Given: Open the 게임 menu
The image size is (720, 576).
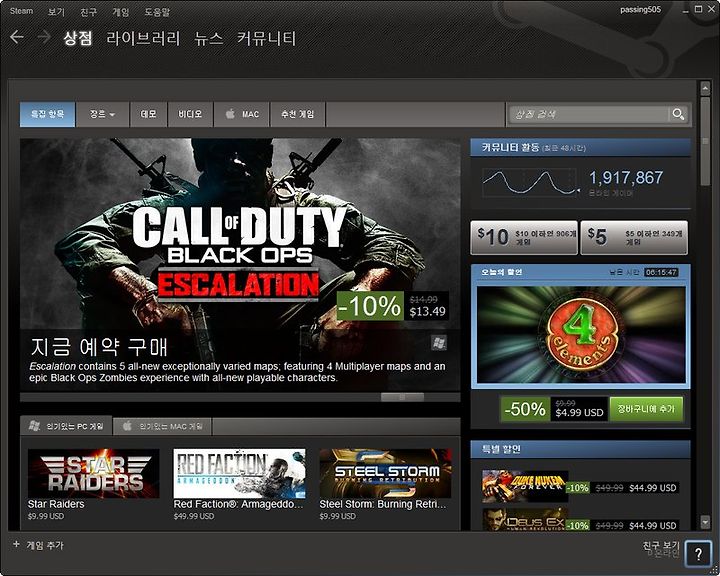Looking at the screenshot, I should 120,12.
